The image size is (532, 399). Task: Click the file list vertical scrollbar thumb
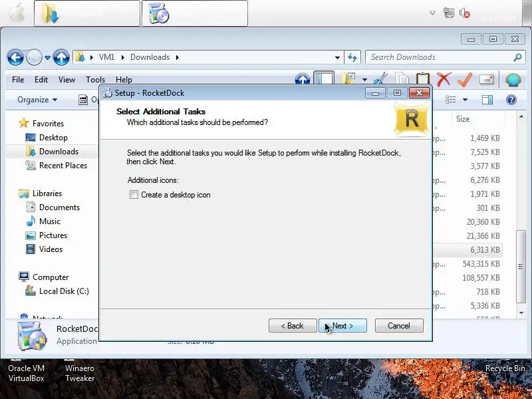click(521, 267)
